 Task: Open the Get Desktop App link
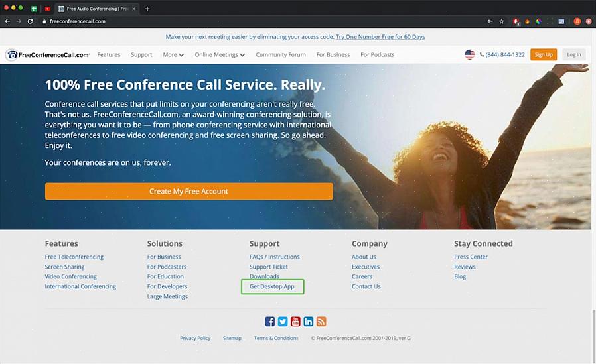(x=271, y=286)
